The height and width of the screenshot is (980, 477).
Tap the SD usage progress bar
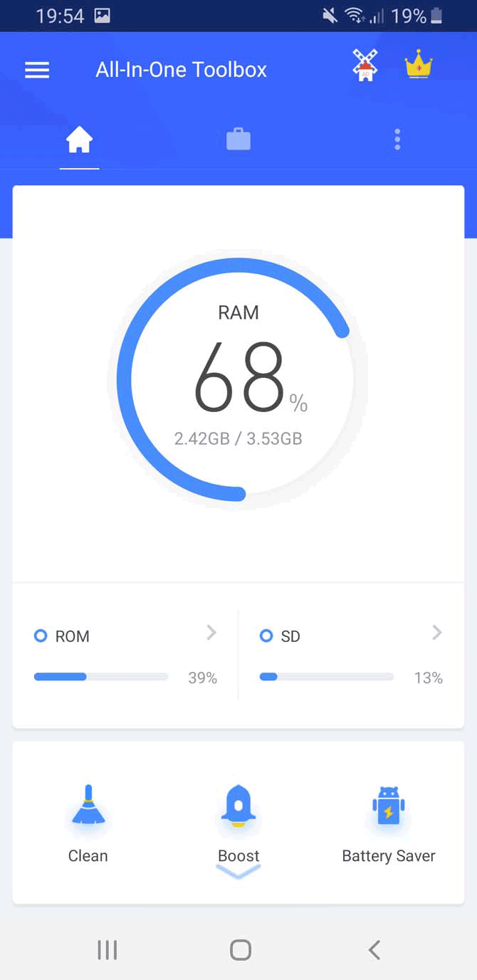point(327,677)
